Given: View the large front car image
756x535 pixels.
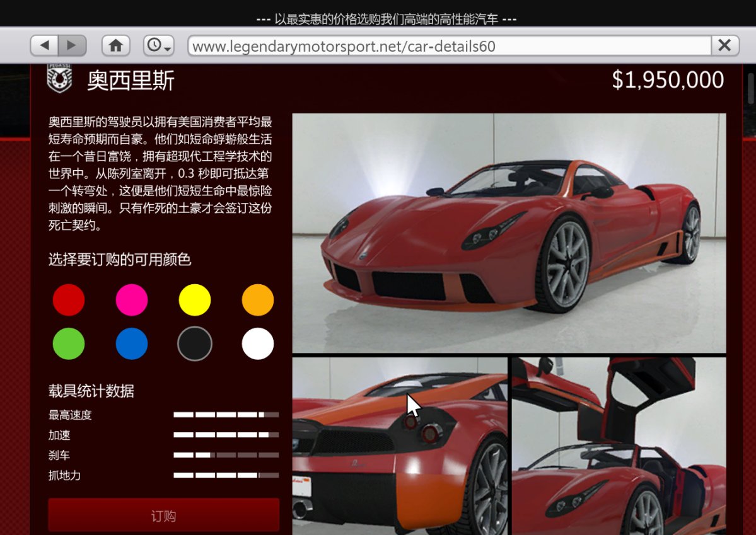Looking at the screenshot, I should pos(509,233).
